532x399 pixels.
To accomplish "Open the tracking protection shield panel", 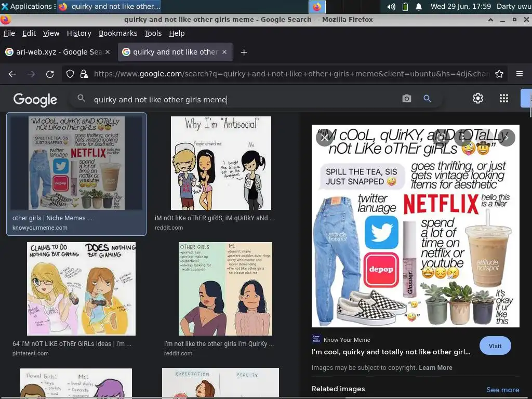I will (x=70, y=74).
